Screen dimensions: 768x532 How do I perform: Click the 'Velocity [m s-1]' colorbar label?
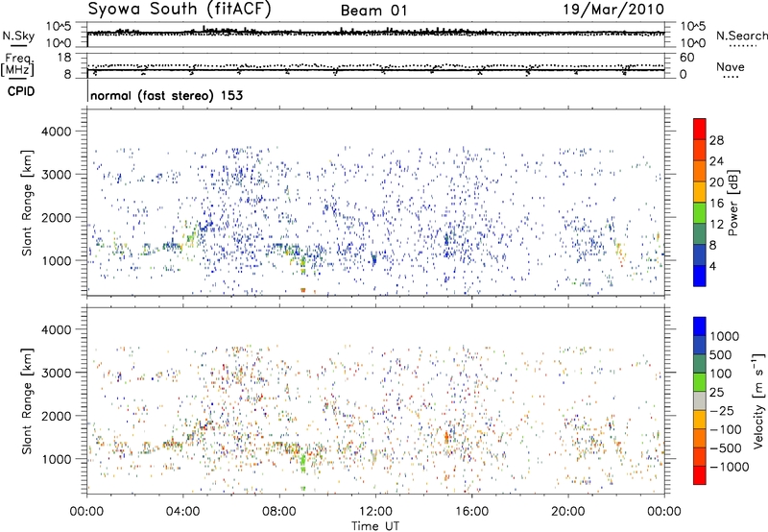click(x=758, y=400)
